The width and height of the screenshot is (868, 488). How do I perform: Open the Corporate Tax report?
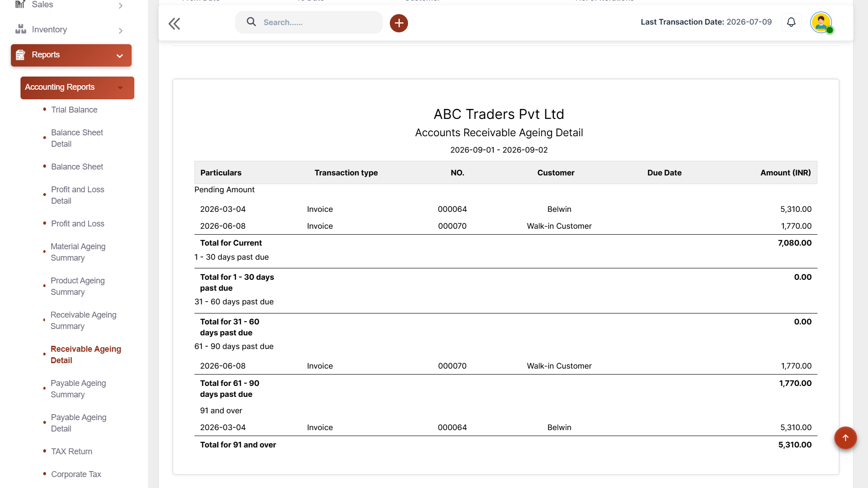[x=76, y=474]
